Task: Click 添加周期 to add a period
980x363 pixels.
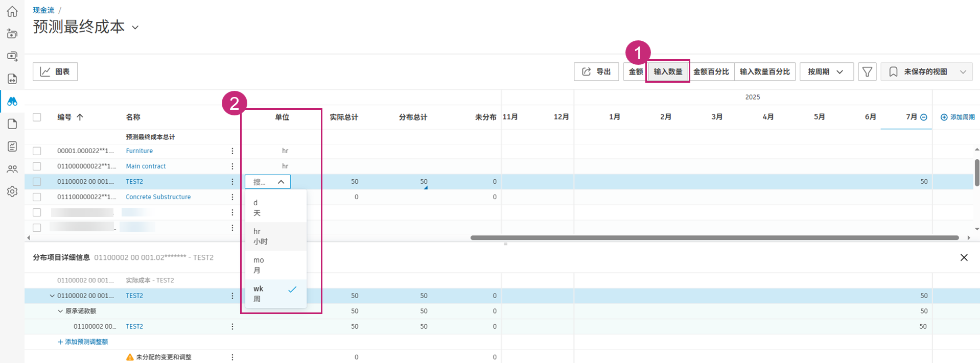Action: point(958,117)
